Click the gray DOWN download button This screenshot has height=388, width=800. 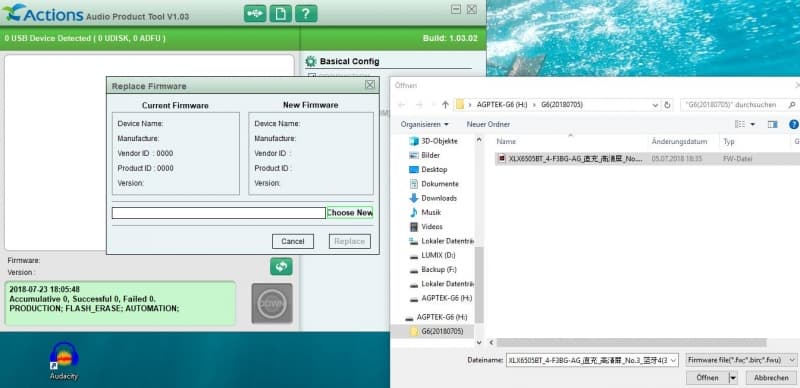272,303
